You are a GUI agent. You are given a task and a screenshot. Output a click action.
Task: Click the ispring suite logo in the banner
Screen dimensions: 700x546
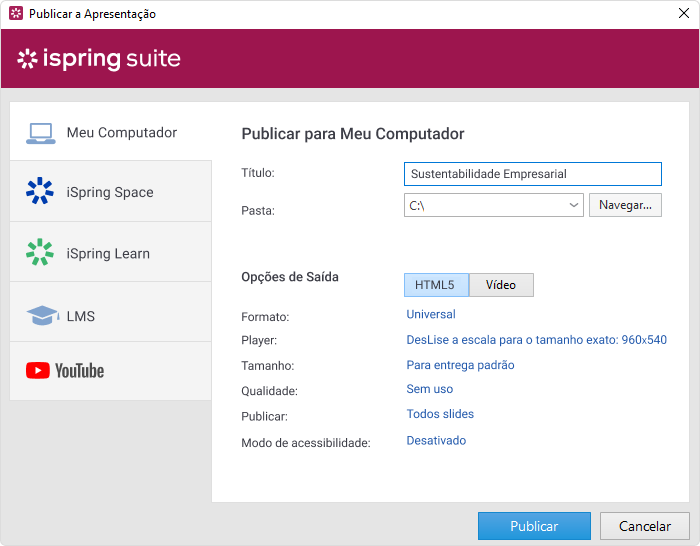[99, 58]
